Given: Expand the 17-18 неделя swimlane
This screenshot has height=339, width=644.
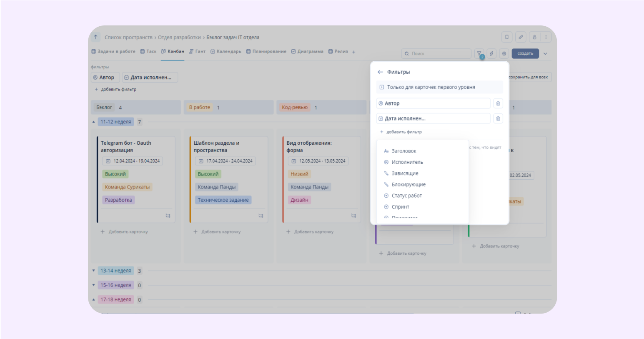Looking at the screenshot, I should click(93, 299).
